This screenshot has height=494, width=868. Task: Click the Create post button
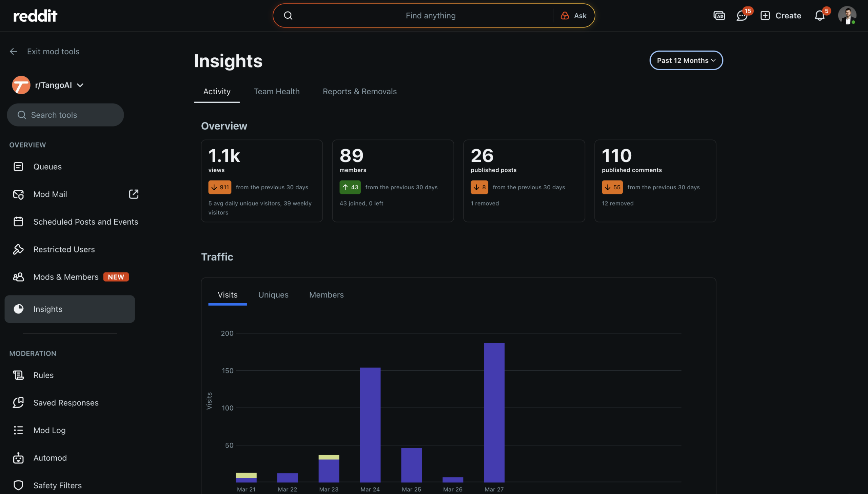[781, 16]
